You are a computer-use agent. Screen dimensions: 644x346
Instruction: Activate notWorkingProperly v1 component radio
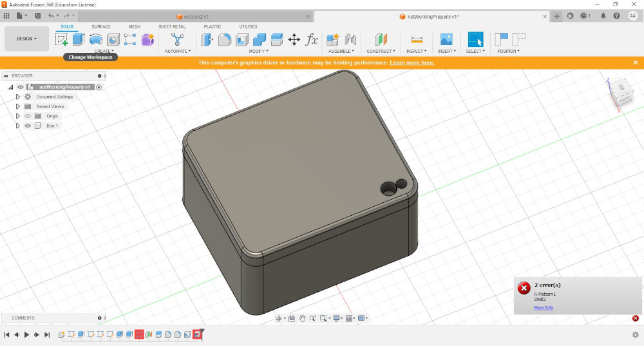[x=99, y=87]
